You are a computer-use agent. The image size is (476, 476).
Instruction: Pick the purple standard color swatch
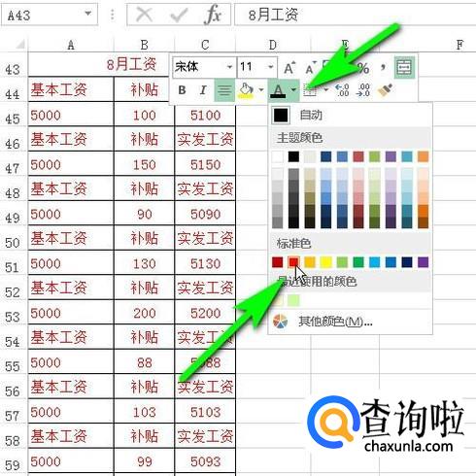click(x=424, y=262)
